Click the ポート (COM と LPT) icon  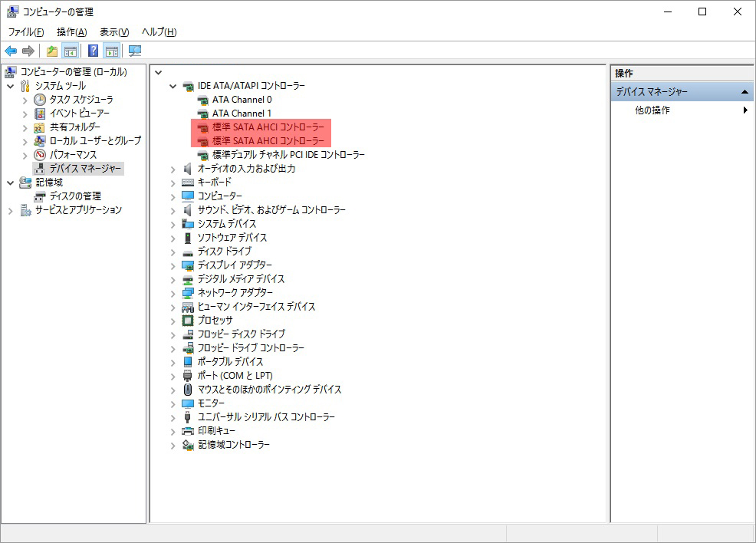click(x=188, y=376)
